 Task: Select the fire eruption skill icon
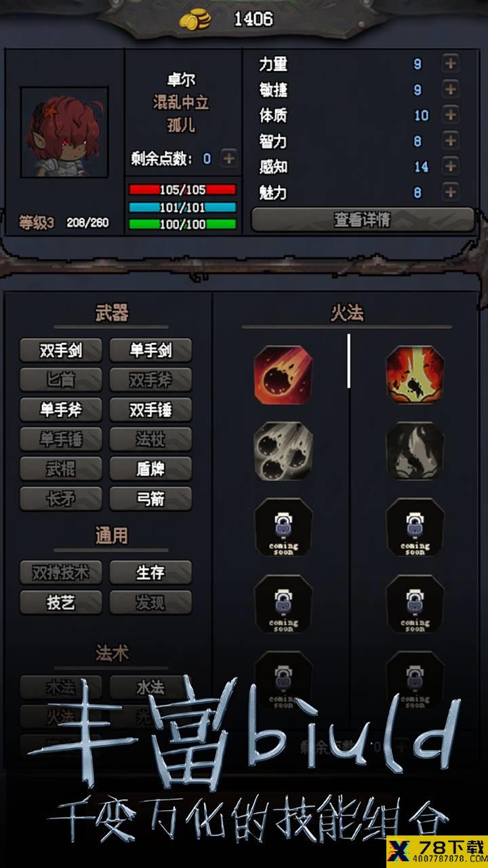[x=415, y=375]
